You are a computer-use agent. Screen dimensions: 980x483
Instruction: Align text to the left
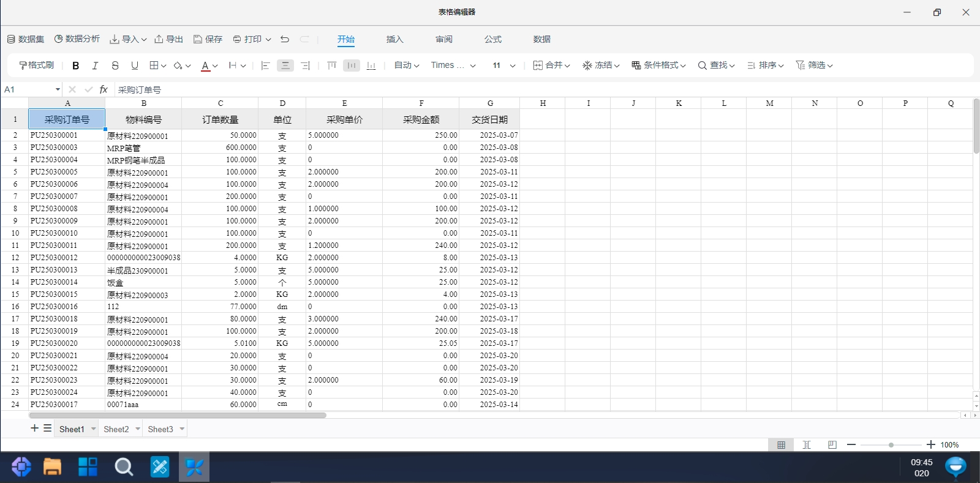[265, 66]
